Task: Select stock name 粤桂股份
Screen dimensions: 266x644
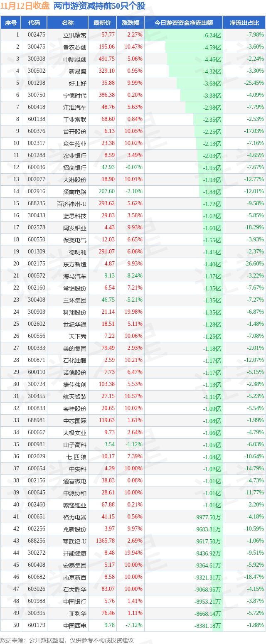Action: pos(75,408)
